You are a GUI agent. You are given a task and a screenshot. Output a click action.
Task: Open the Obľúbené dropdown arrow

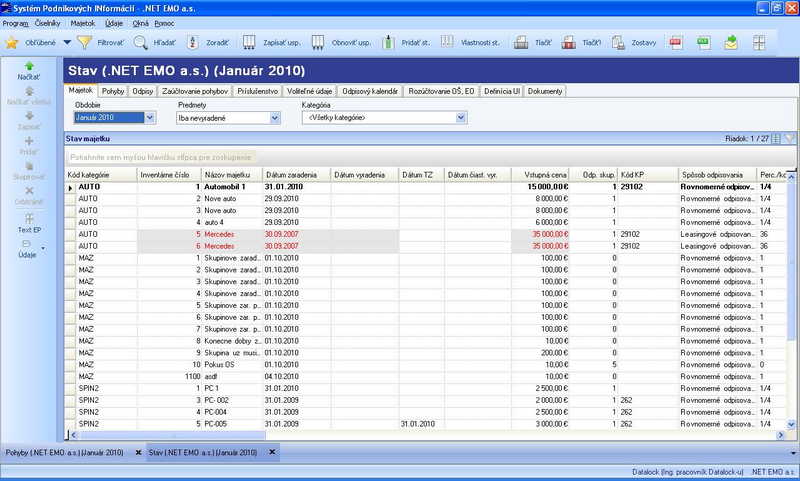(67, 43)
